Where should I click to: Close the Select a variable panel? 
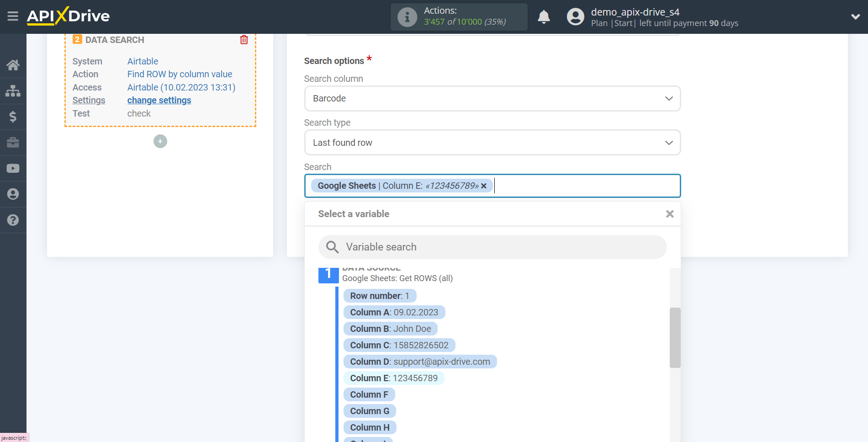click(670, 214)
